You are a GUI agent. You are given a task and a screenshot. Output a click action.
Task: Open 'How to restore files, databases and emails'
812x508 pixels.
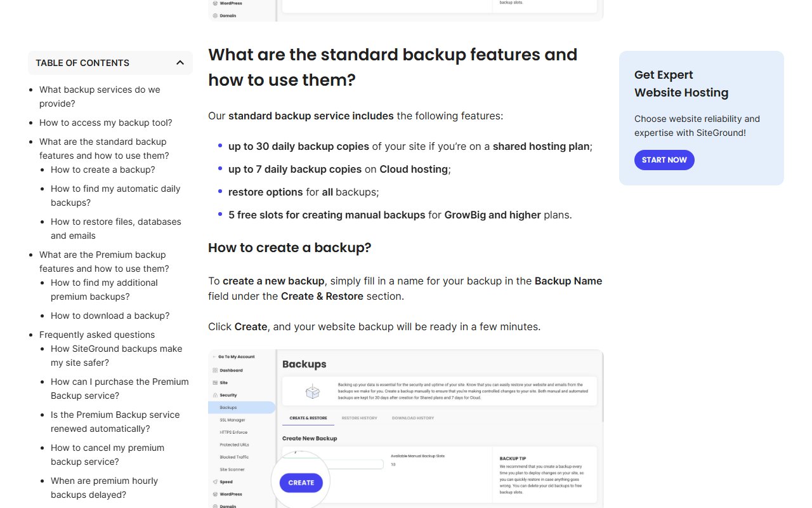pos(116,229)
